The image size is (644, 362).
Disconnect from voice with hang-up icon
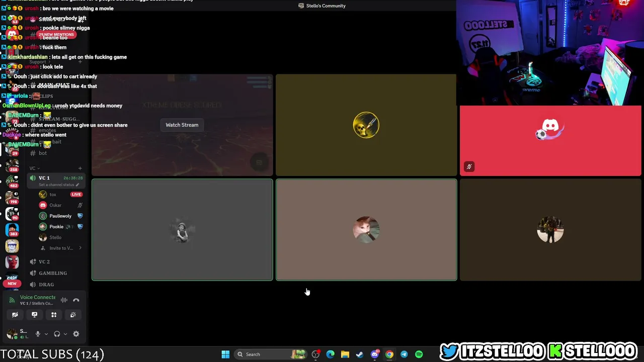(76, 300)
